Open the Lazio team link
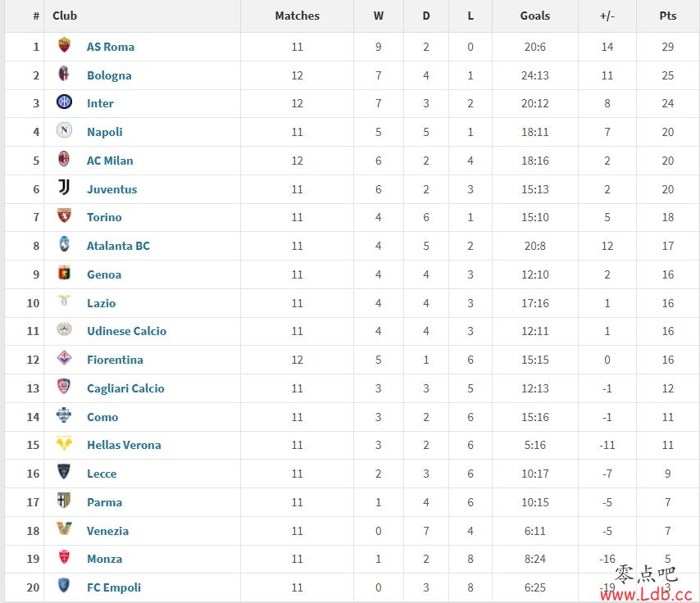The width and height of the screenshot is (700, 603). (x=102, y=303)
